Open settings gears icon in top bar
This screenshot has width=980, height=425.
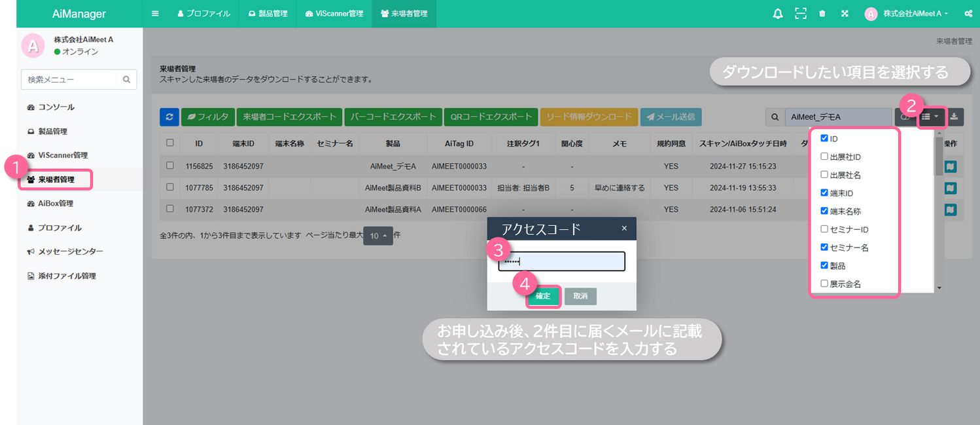968,14
